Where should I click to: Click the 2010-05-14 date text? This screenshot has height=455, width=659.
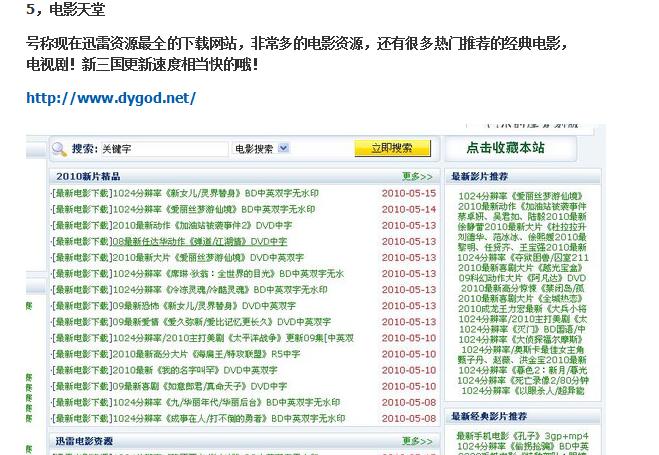[x=409, y=209]
